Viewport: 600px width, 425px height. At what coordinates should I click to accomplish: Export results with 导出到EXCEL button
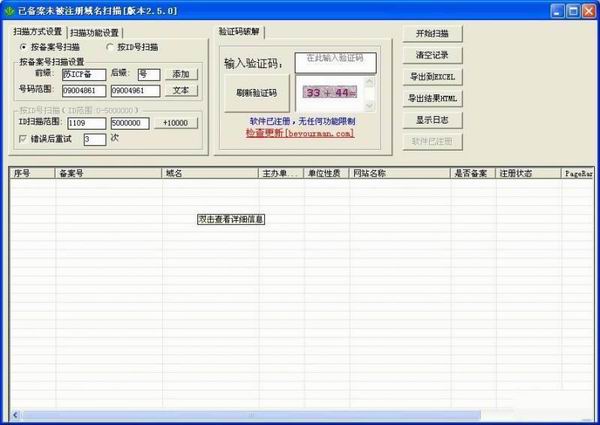[x=431, y=77]
